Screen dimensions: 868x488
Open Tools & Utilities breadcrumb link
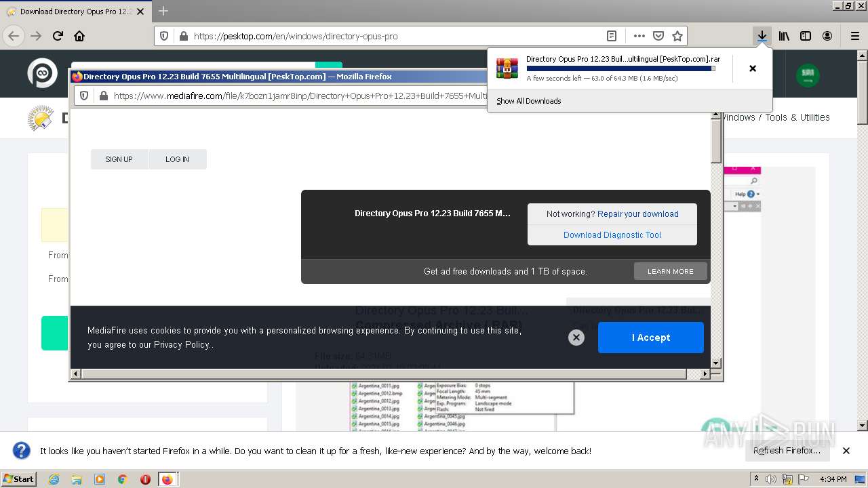tap(797, 117)
